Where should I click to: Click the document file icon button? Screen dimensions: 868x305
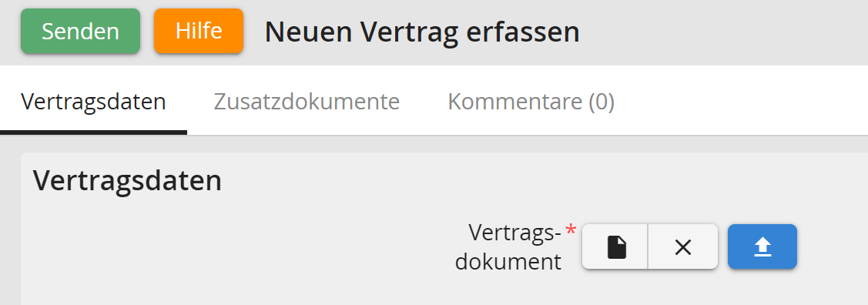pyautogui.click(x=615, y=247)
